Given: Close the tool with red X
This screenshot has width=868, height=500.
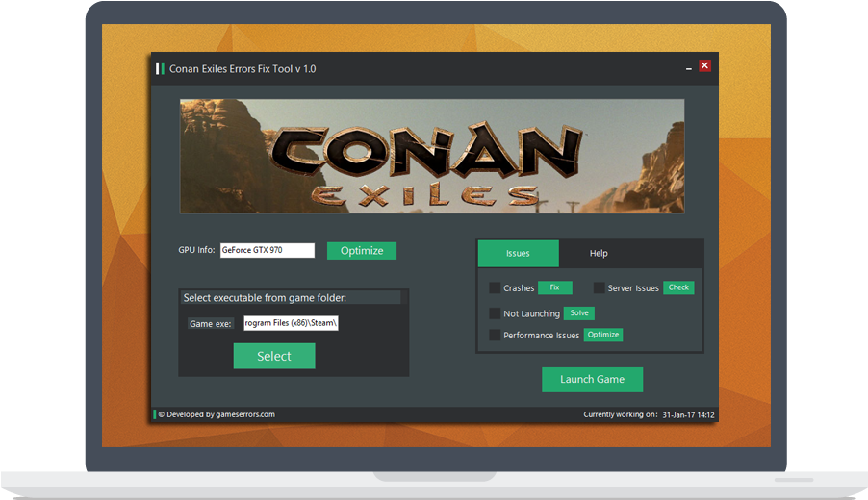Looking at the screenshot, I should pos(704,65).
